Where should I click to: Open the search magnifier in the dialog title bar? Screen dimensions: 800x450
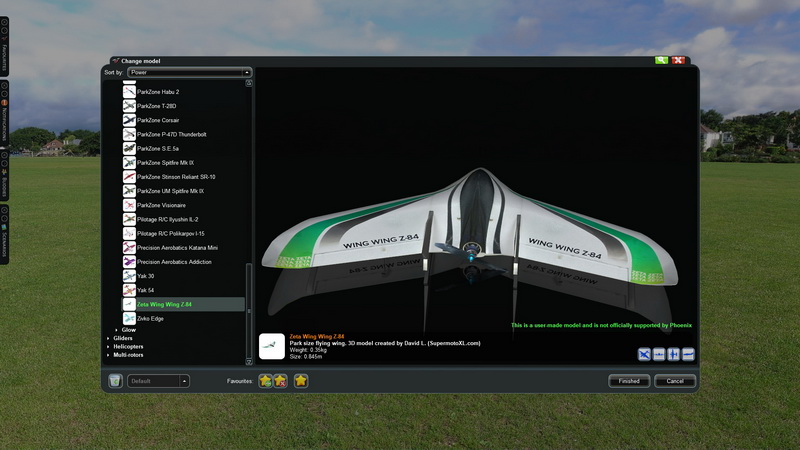[661, 60]
